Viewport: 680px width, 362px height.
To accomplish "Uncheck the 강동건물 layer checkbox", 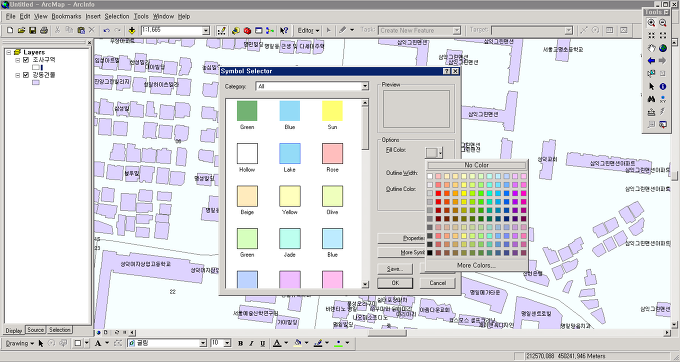I will (26, 75).
